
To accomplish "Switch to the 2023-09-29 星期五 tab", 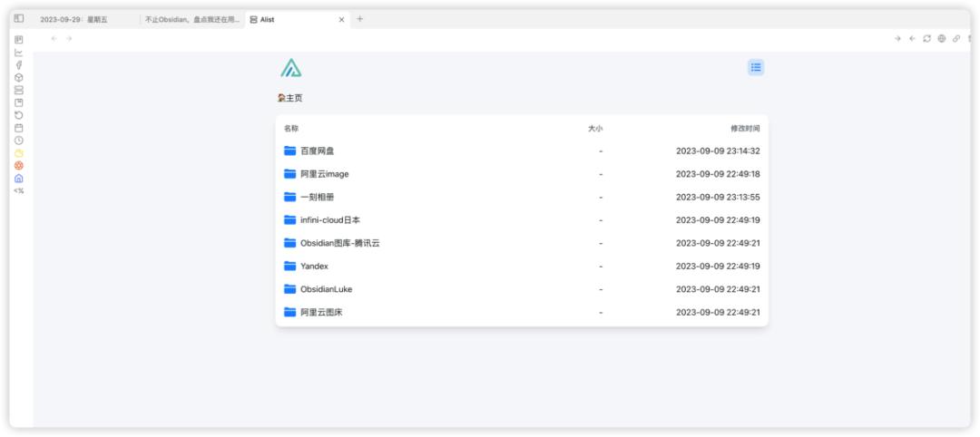I will click(73, 19).
